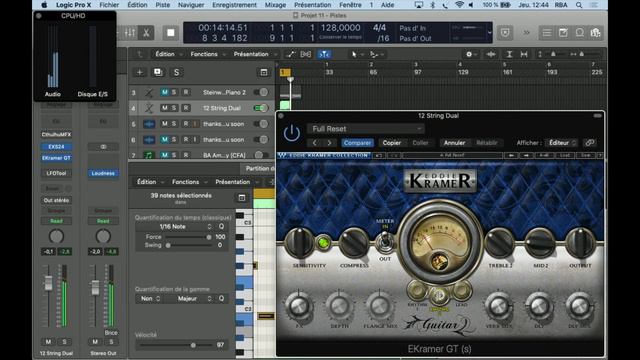Click the EKramer GT insert slot
The image size is (640, 360).
(56, 158)
